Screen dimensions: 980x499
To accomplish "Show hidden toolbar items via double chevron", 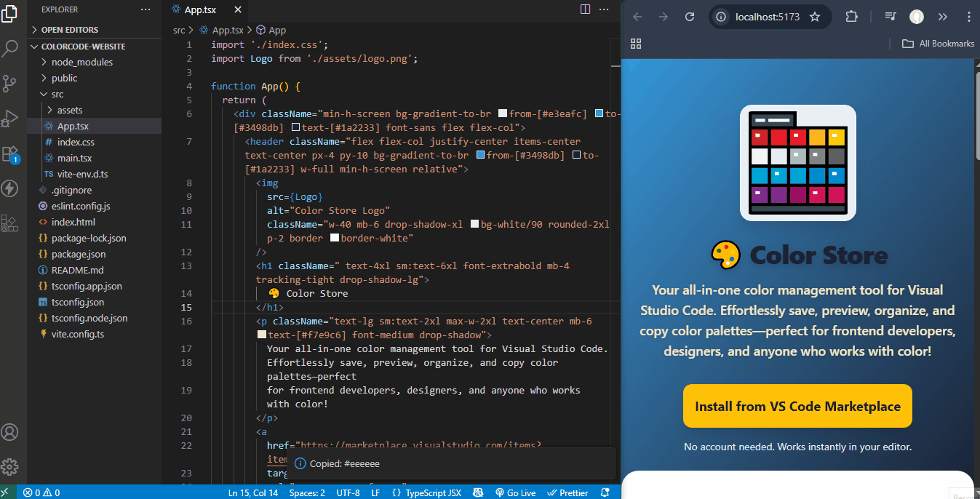I will tap(943, 17).
